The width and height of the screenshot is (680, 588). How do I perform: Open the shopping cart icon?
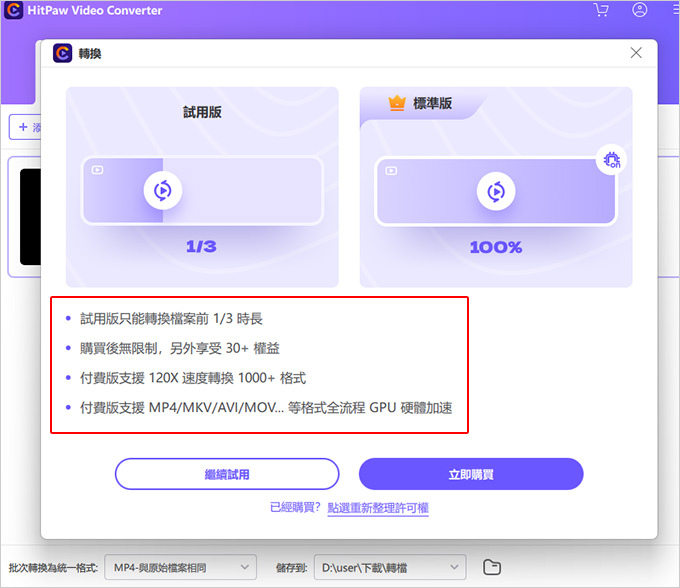(601, 10)
